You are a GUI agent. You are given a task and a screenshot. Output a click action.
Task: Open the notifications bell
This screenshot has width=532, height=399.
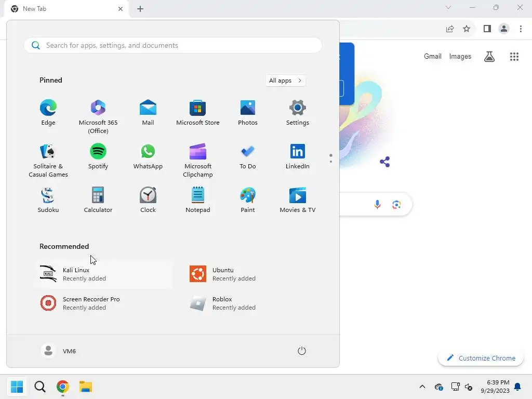click(517, 387)
